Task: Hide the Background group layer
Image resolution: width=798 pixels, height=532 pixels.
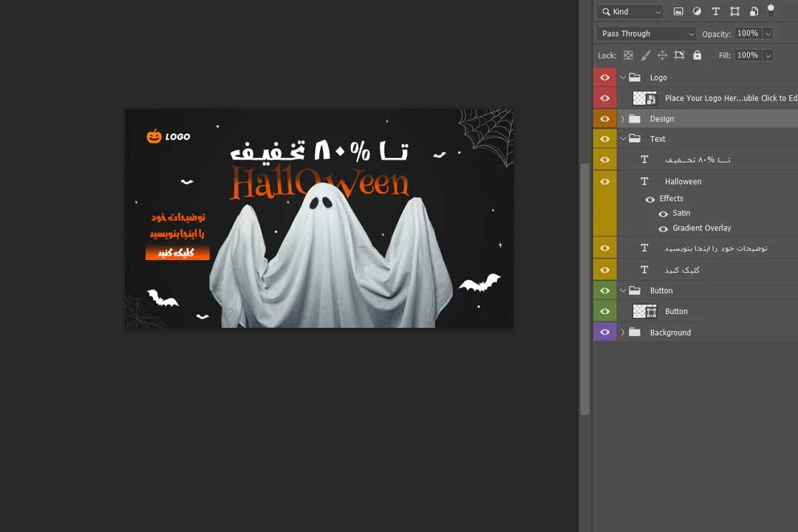Action: [x=604, y=332]
